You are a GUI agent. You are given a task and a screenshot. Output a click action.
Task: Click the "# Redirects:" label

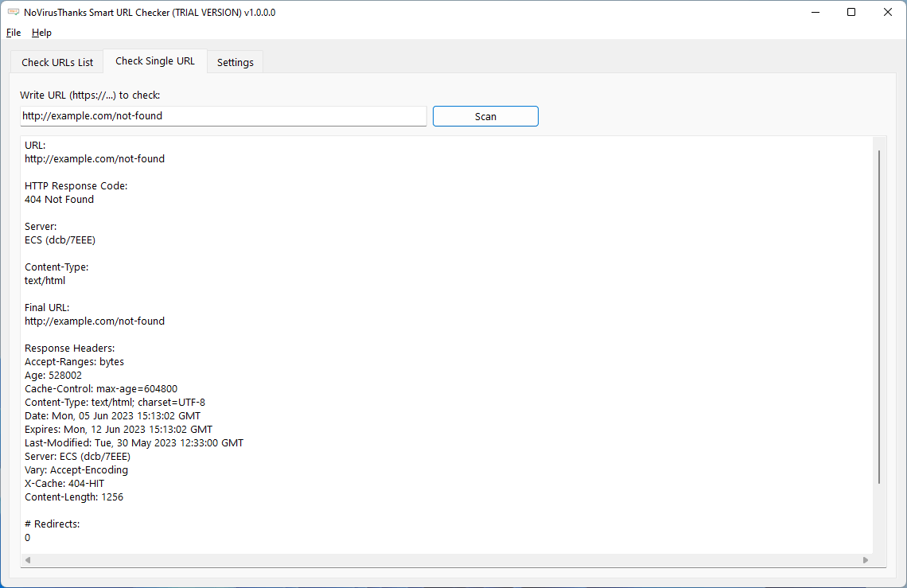click(52, 524)
